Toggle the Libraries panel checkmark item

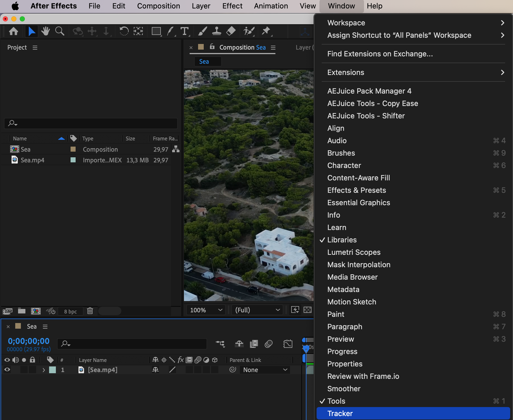(342, 240)
